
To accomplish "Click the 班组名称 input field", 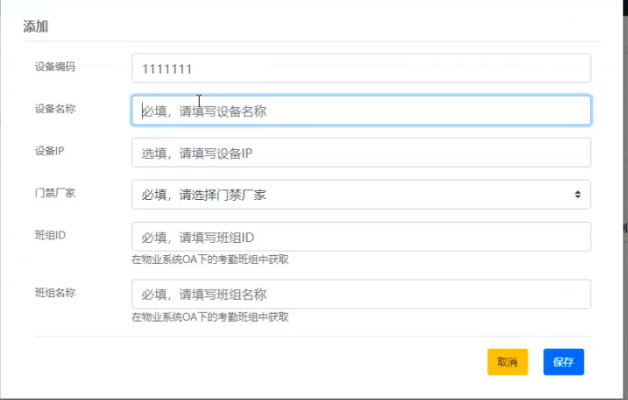I will pyautogui.click(x=361, y=294).
